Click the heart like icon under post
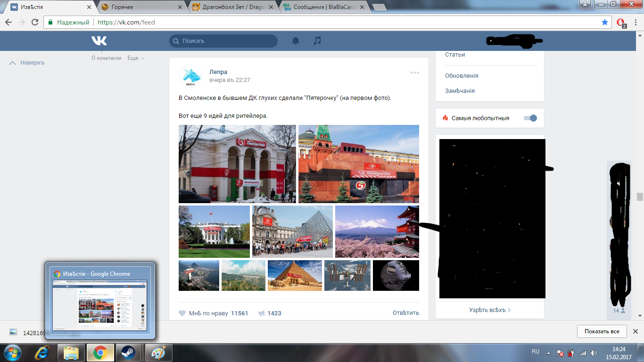Viewport: 644px width, 362px height. pyautogui.click(x=182, y=313)
